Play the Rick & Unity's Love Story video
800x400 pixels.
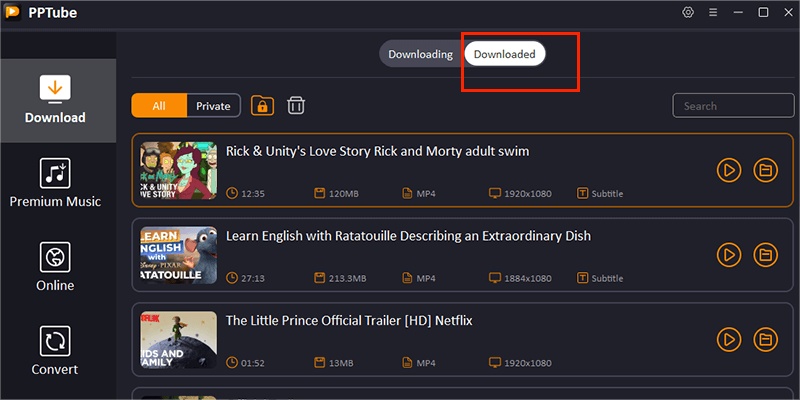coord(729,170)
